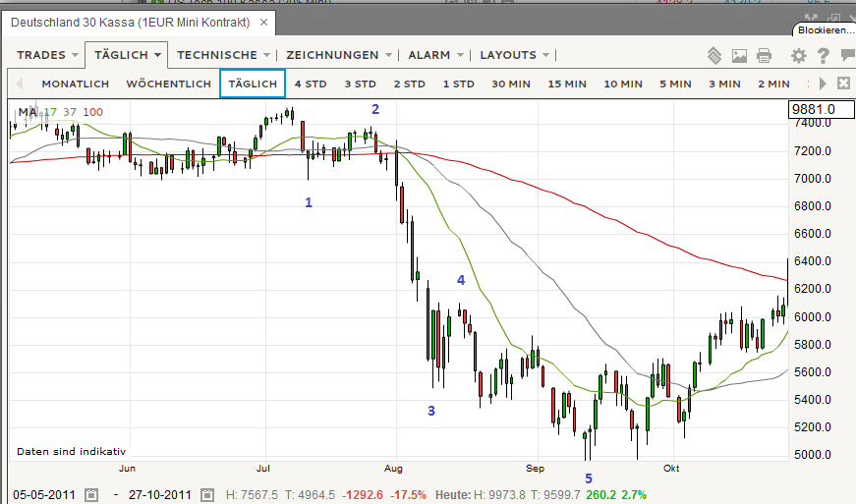Open the TECHNISCHE indicators dropdown
The width and height of the screenshot is (856, 504).
[x=222, y=55]
